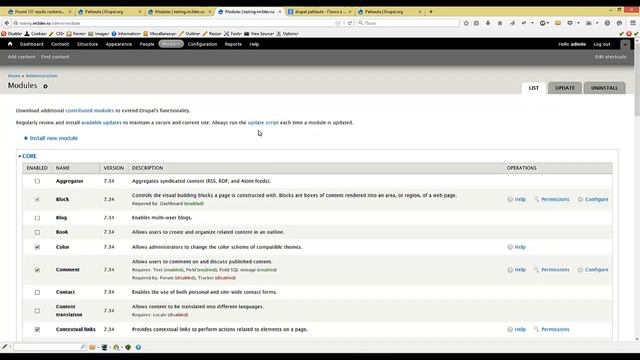The height and width of the screenshot is (360, 640).
Task: Click Add content shortcut link
Action: click(22, 57)
